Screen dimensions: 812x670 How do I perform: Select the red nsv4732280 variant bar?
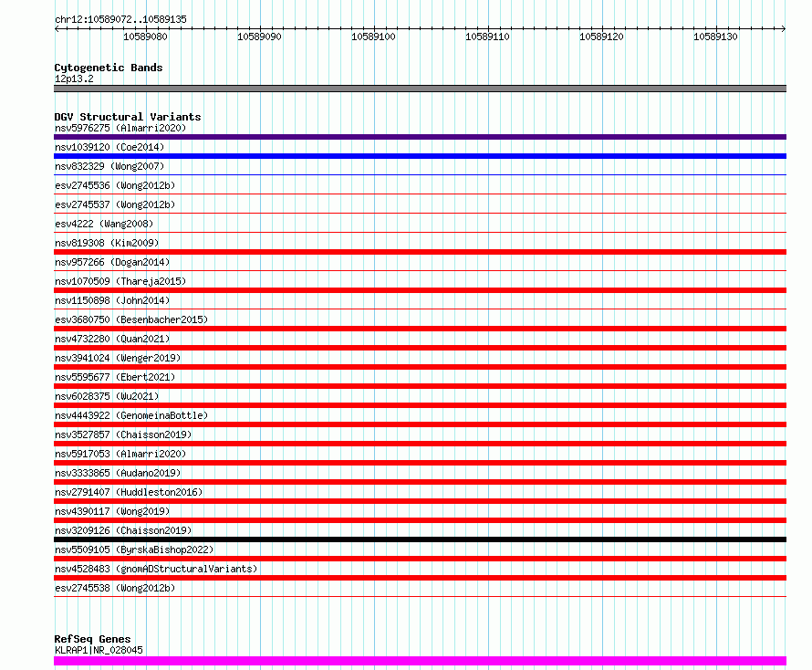coord(420,348)
